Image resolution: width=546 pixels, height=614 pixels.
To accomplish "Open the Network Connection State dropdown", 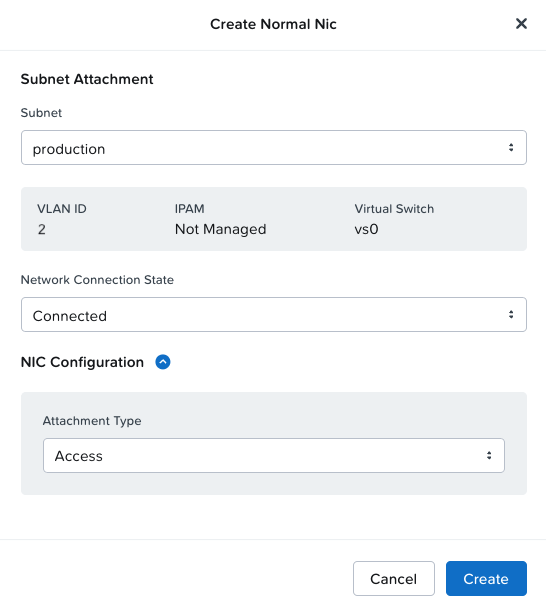I will pos(274,314).
